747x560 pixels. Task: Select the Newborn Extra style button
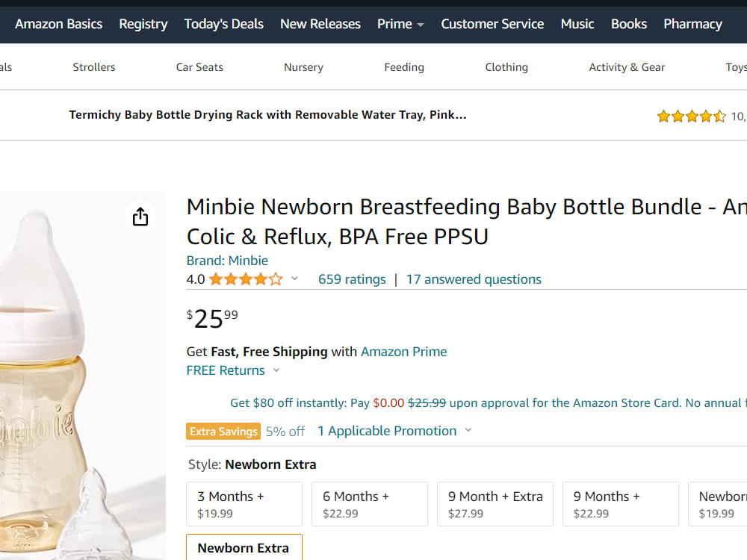(244, 547)
